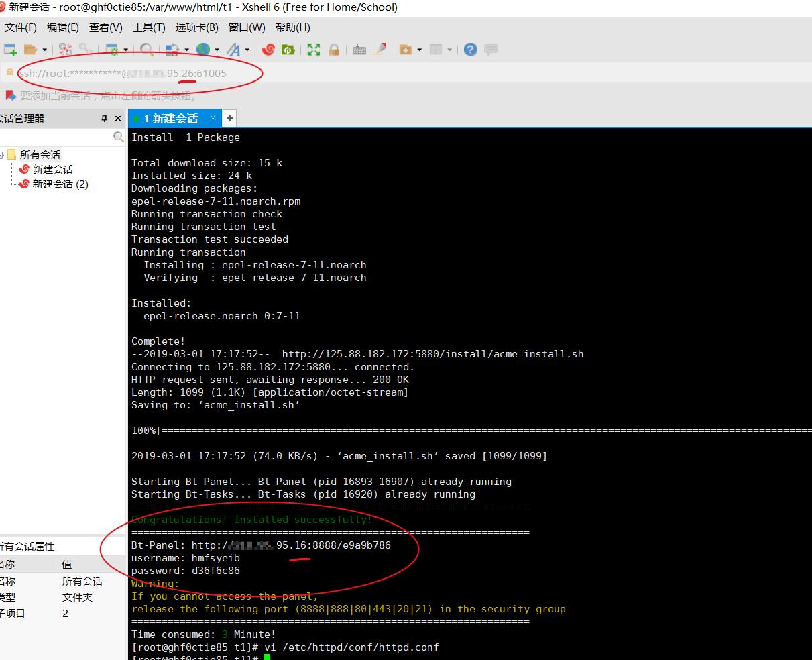Click the new folder toolbar icon
This screenshot has height=660, width=812.
[x=406, y=50]
